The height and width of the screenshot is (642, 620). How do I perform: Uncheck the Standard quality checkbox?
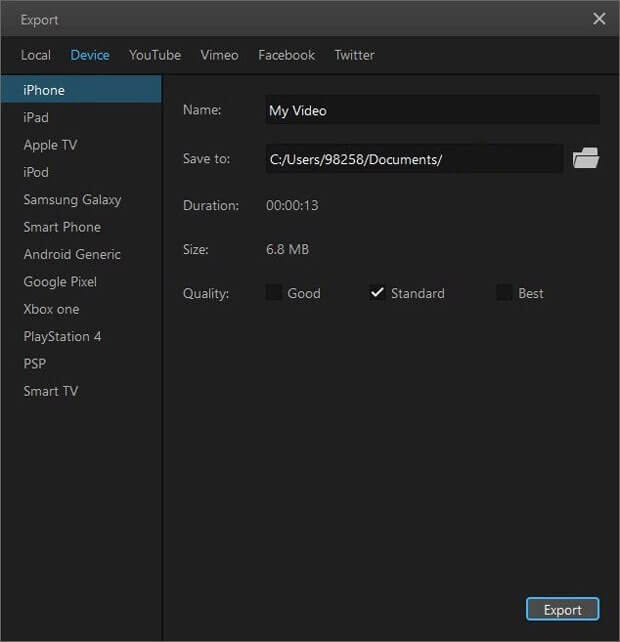(377, 292)
